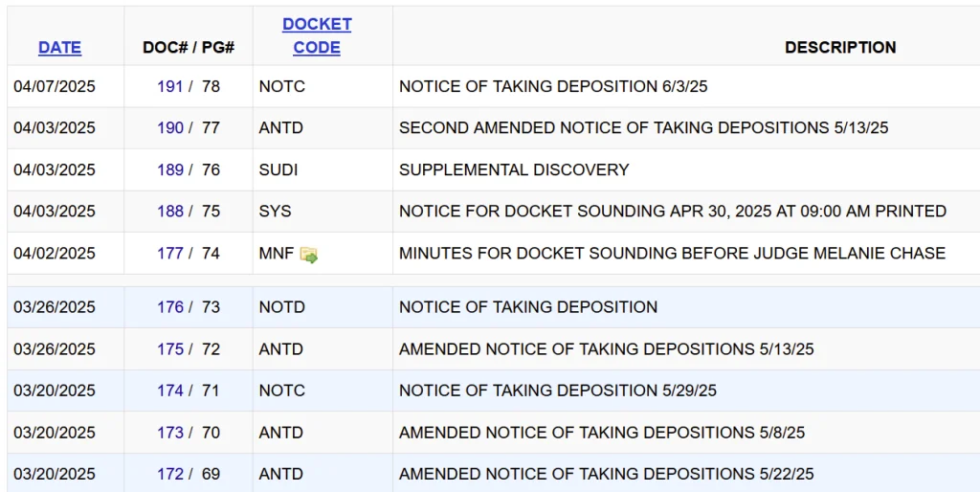The width and height of the screenshot is (980, 492).
Task: Open document number 176
Action: [x=169, y=307]
